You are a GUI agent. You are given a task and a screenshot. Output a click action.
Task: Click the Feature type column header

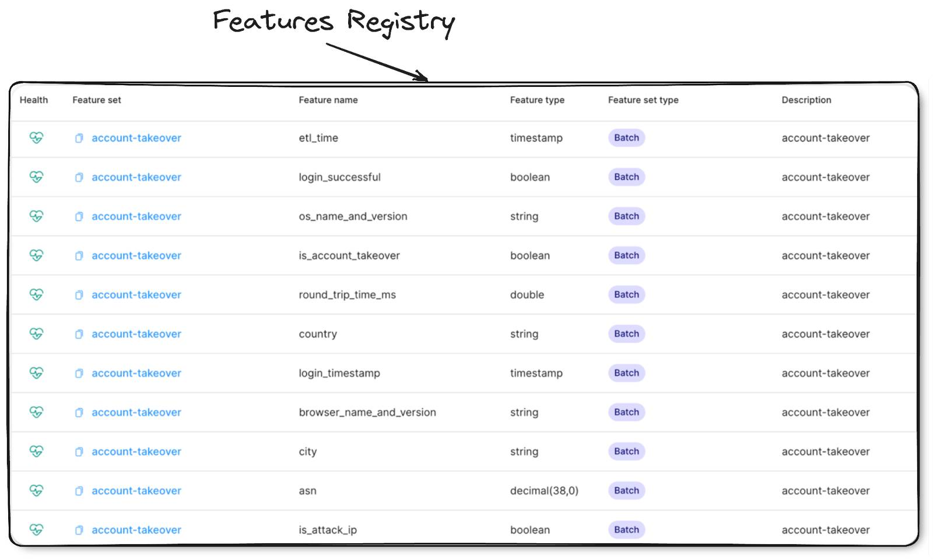click(x=537, y=100)
